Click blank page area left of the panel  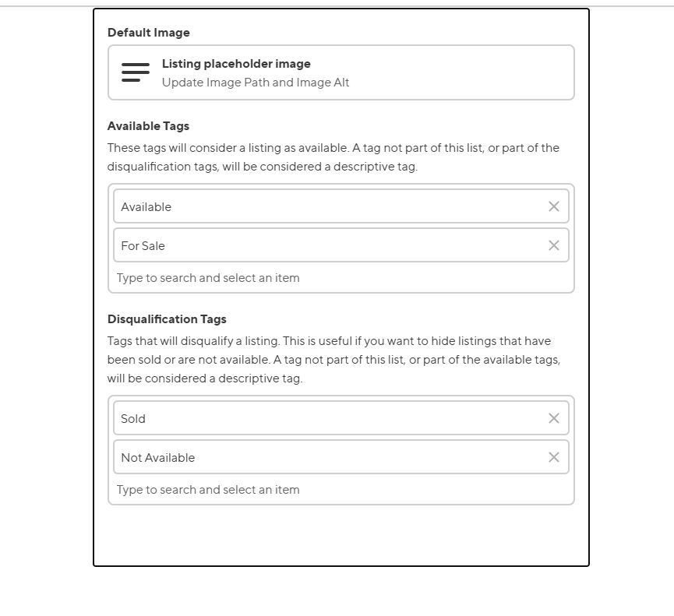pyautogui.click(x=46, y=312)
